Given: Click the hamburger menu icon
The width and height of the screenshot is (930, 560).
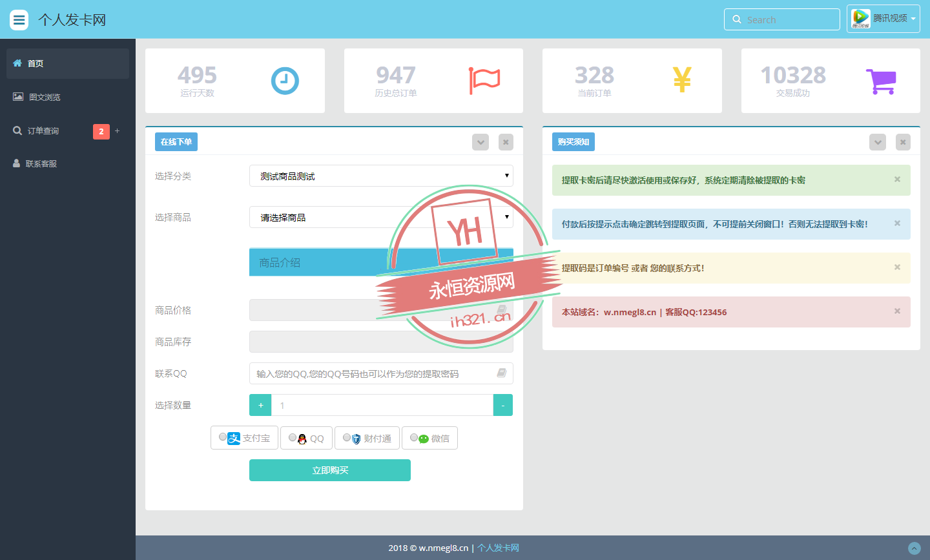Looking at the screenshot, I should coord(19,20).
